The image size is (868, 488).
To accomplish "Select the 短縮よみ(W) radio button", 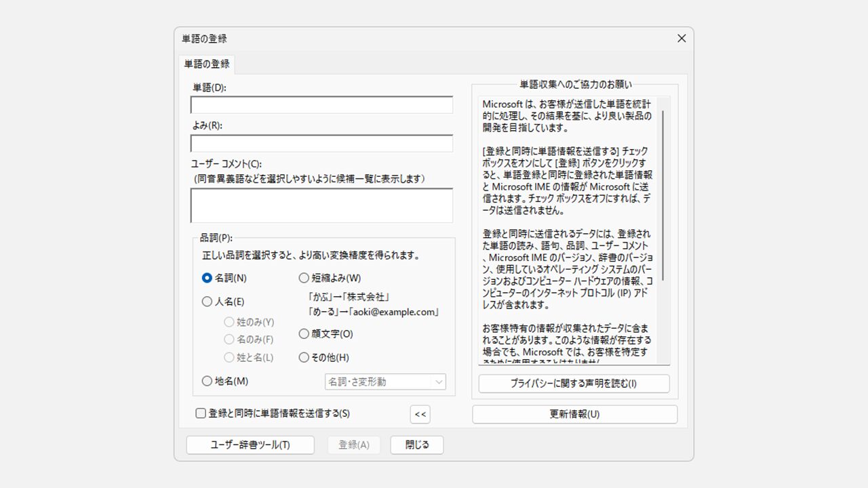I will click(304, 278).
